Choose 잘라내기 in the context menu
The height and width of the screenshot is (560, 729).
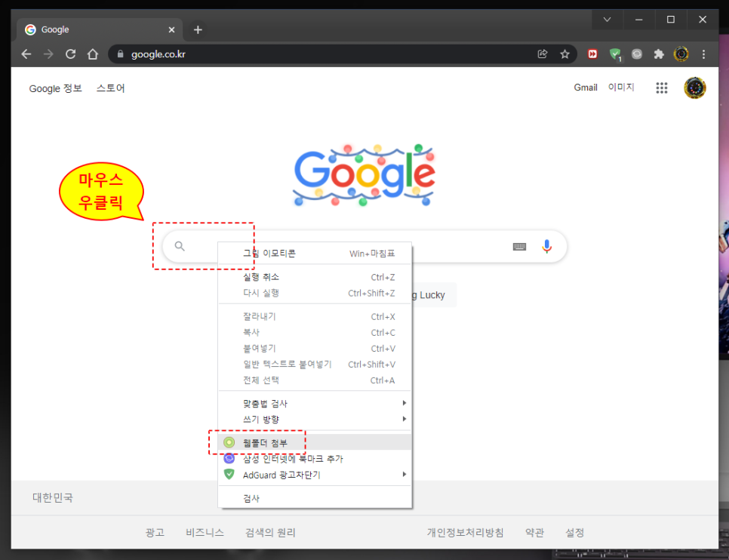[315, 317]
